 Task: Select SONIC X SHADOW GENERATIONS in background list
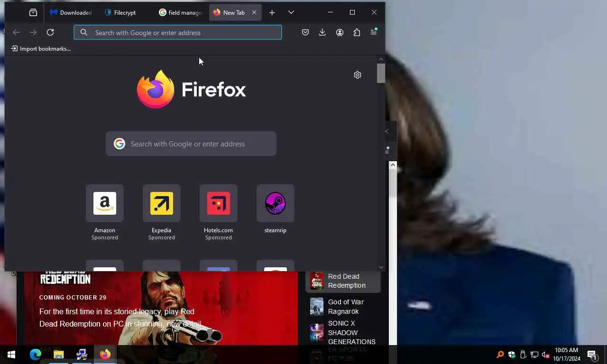[343, 332]
